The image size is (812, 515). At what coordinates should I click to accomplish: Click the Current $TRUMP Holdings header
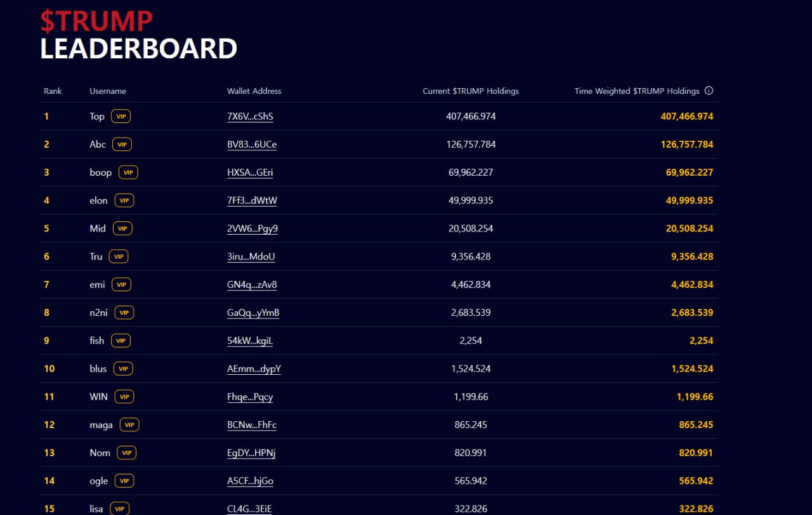point(471,91)
